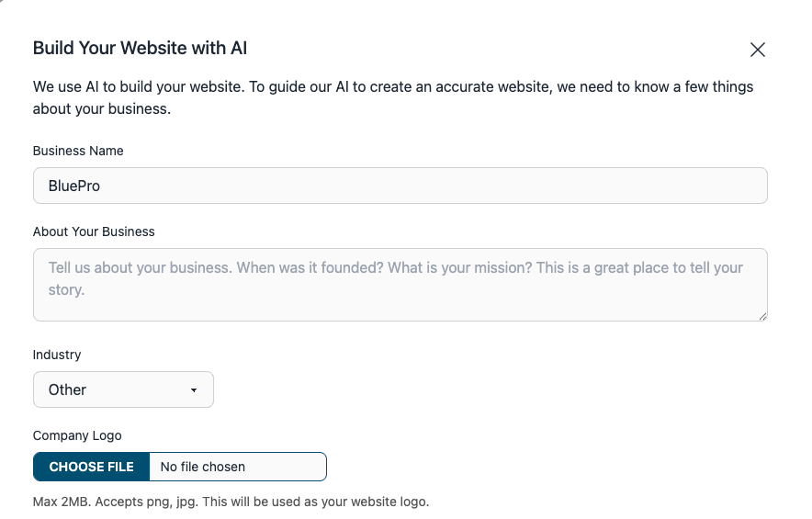Click the Build Your Website with AI heading

140,48
